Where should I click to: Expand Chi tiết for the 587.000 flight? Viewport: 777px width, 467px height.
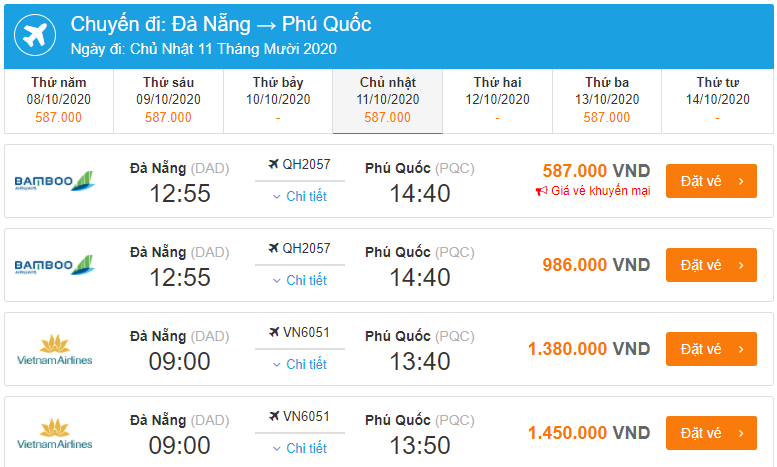(x=299, y=196)
